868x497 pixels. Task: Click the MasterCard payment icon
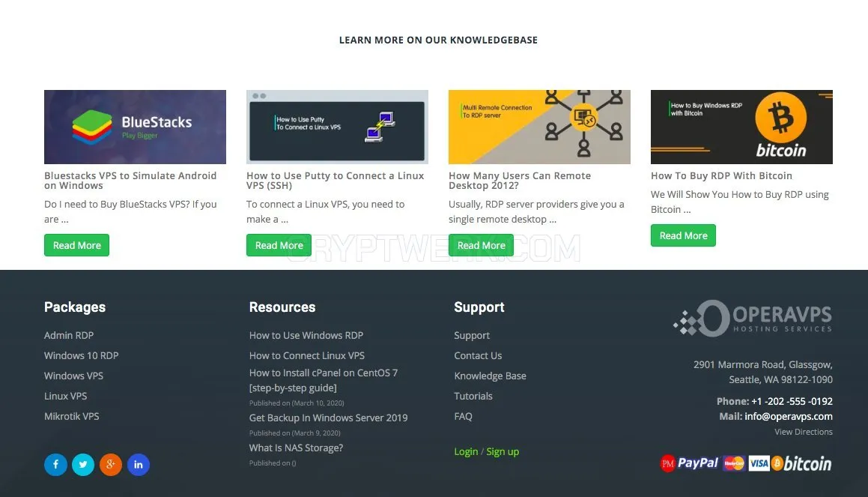pos(734,463)
